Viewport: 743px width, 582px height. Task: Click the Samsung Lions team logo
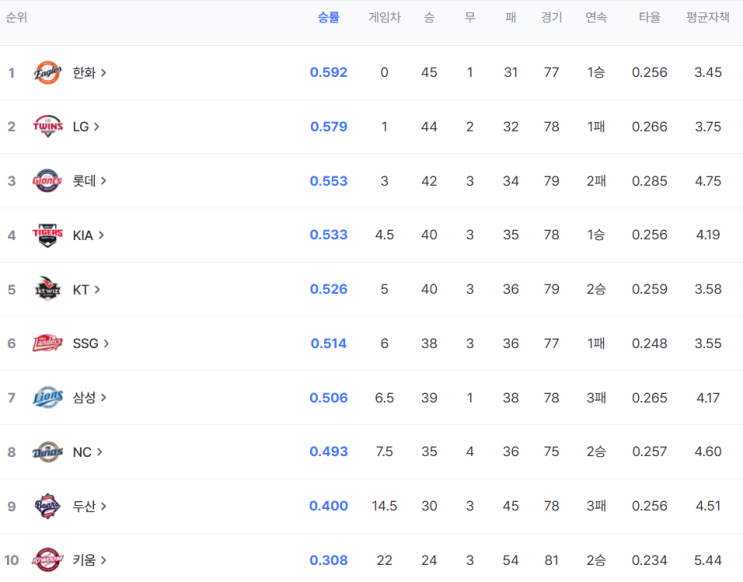coord(47,397)
